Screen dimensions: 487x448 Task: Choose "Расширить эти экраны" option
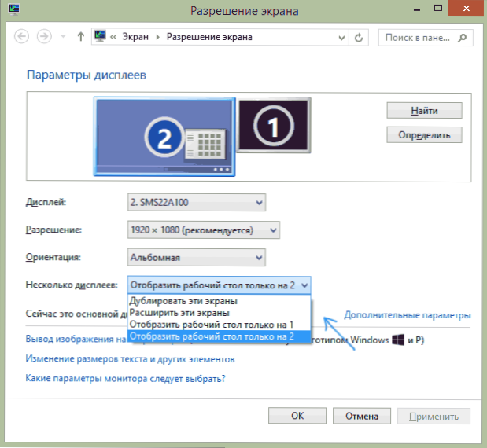(219, 313)
